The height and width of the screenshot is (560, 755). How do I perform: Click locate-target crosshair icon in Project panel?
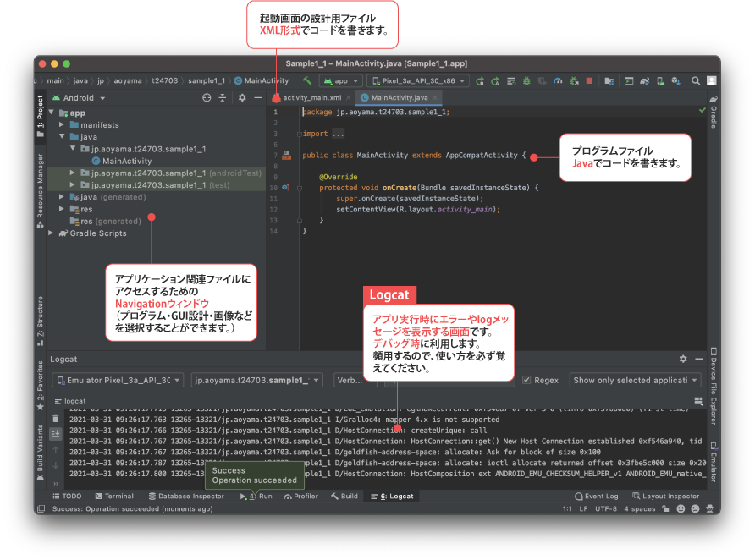tap(207, 97)
